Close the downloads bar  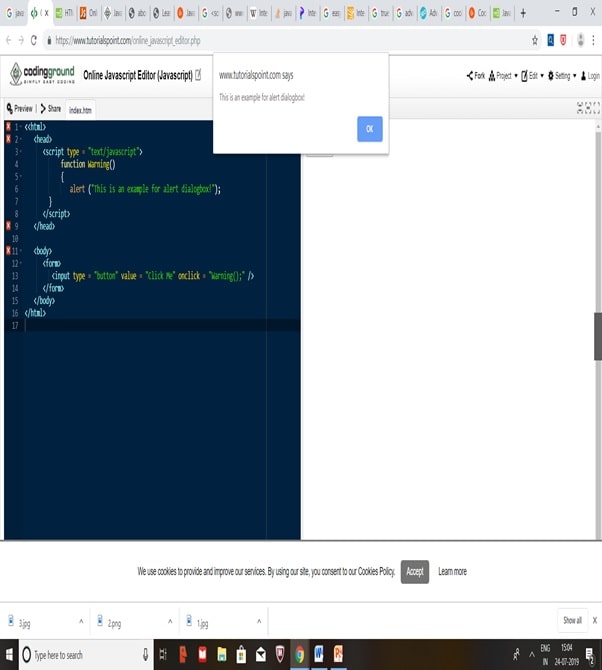594,620
